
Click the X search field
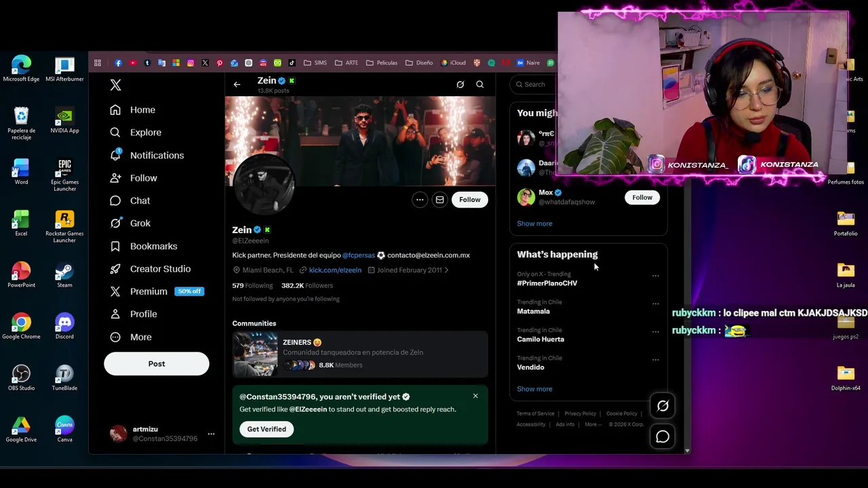coord(532,85)
